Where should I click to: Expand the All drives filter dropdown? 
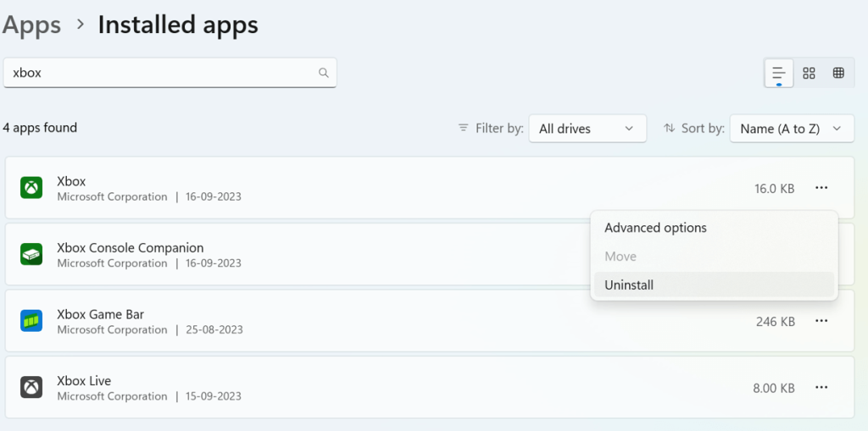pos(587,129)
